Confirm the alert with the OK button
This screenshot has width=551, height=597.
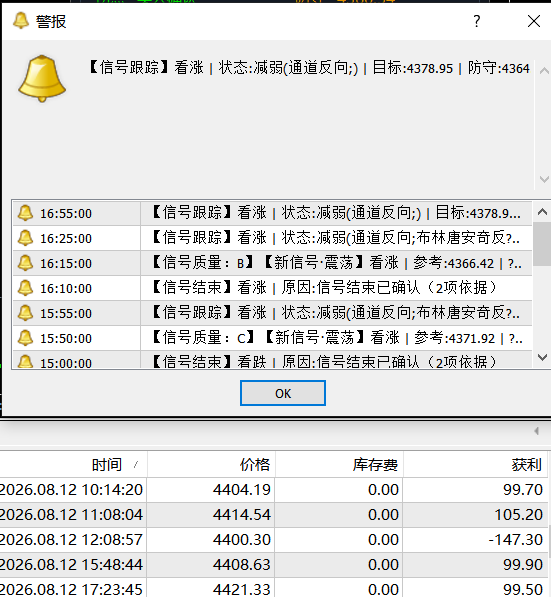pos(283,393)
